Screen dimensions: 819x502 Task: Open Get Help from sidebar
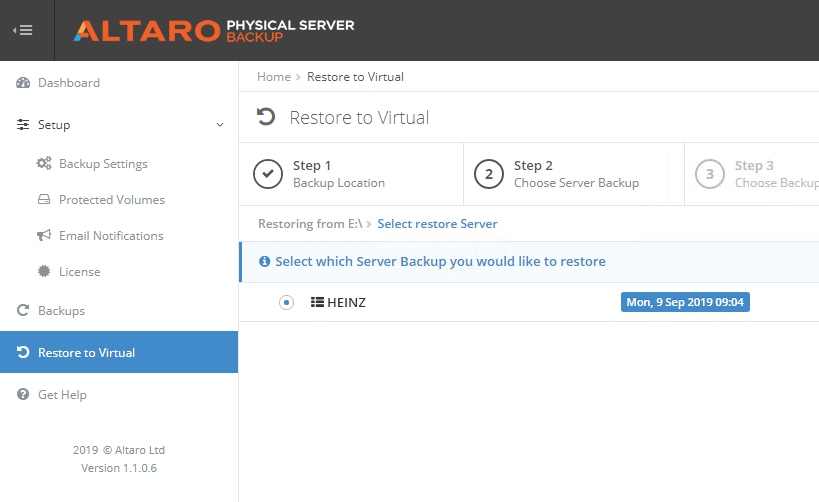[x=62, y=395]
